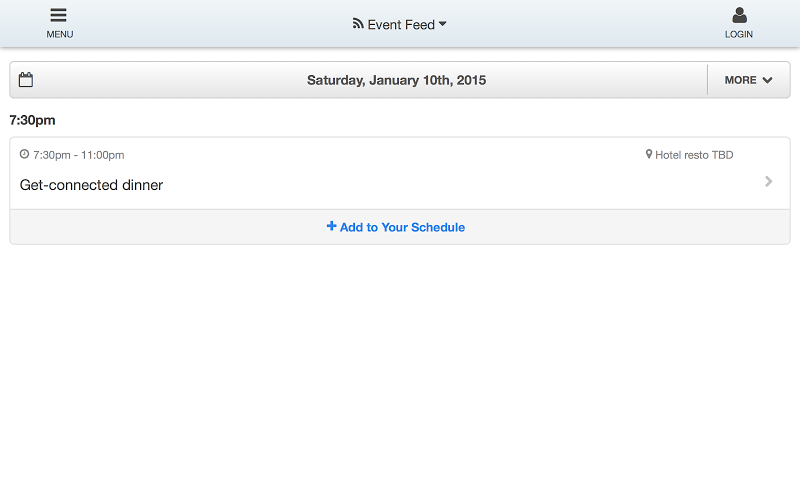Viewport: 800px width, 500px height.
Task: Click the MENU label
Action: (60, 34)
